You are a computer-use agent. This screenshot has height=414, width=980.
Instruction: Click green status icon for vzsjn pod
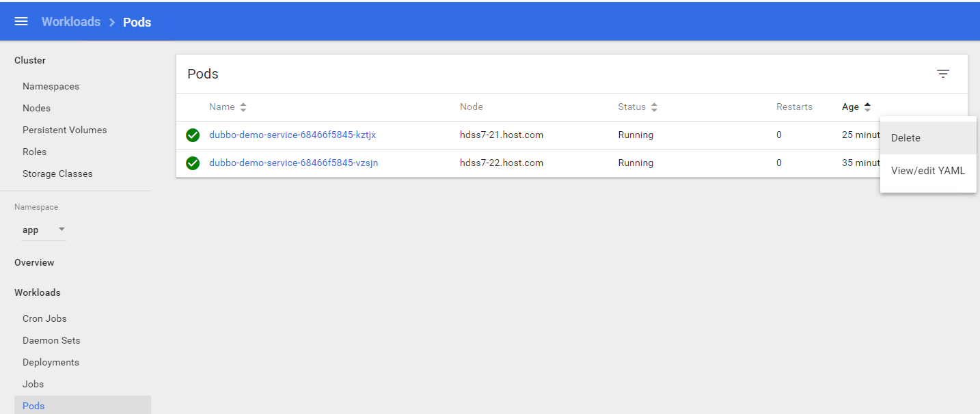tap(193, 163)
